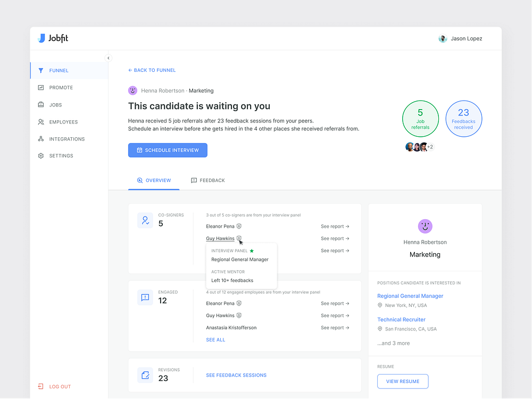Click the Engaged card speech-bubble icon
The image size is (532, 399).
click(145, 297)
